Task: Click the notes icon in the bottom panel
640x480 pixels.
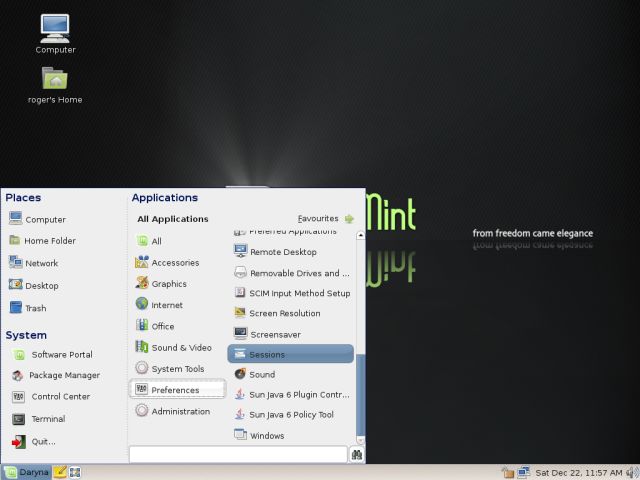Action: pos(60,472)
